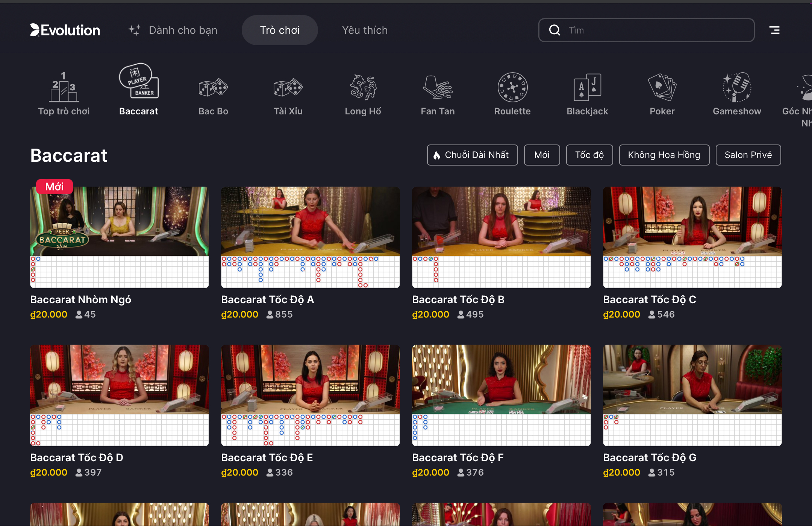812x526 pixels.
Task: Open Baccarat Tốc Độ B video thumbnail
Action: [501, 221]
